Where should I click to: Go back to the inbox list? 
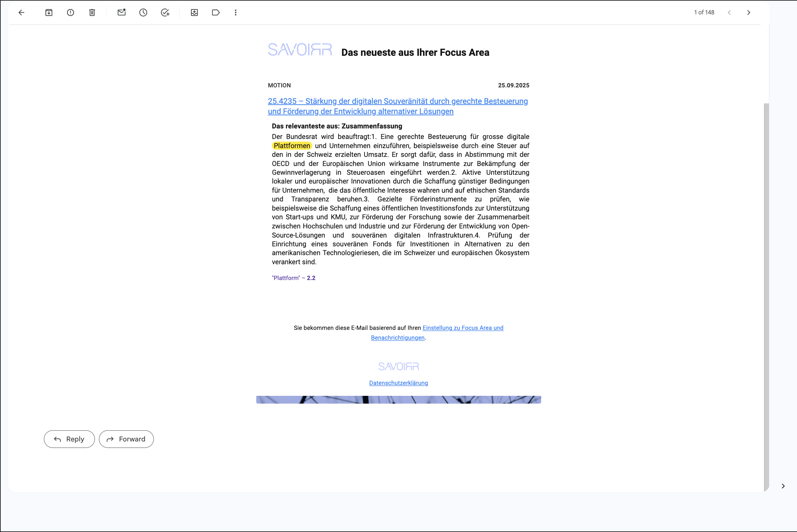[21, 13]
